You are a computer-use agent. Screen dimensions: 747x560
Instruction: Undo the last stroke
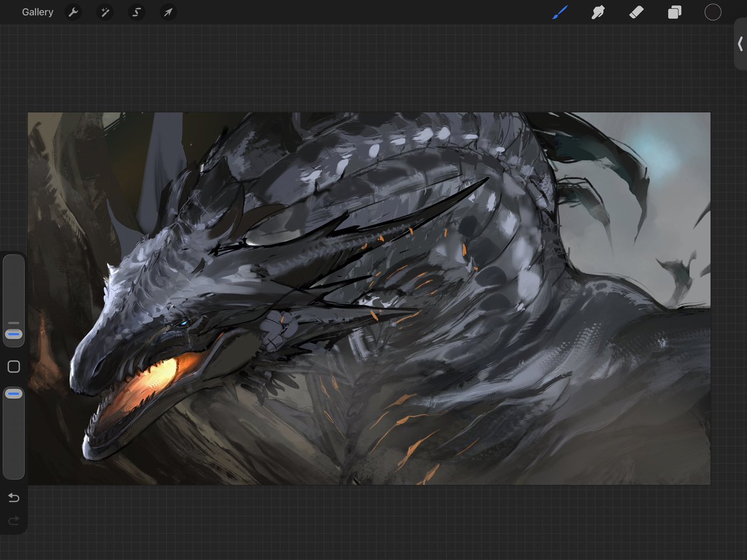click(x=14, y=498)
